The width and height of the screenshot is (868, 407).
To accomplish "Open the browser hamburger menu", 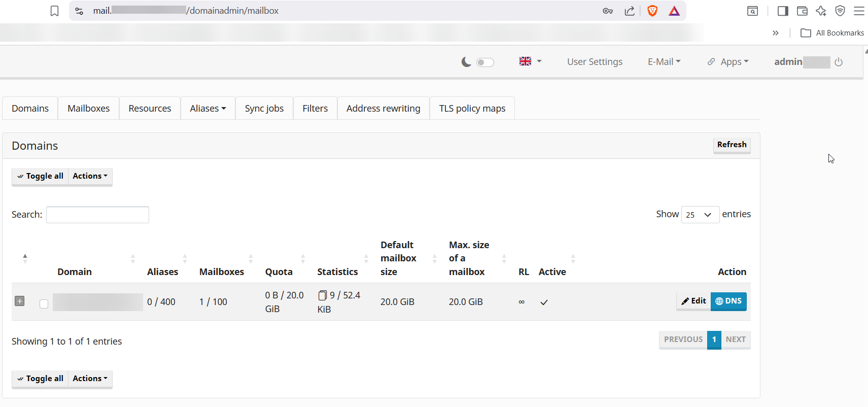I will point(859,11).
